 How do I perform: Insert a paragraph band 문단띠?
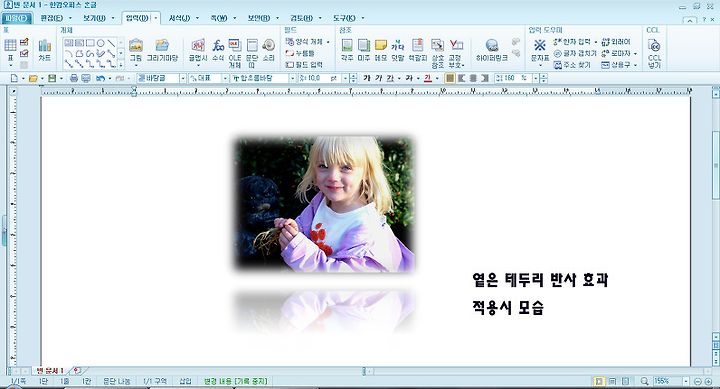(x=252, y=52)
